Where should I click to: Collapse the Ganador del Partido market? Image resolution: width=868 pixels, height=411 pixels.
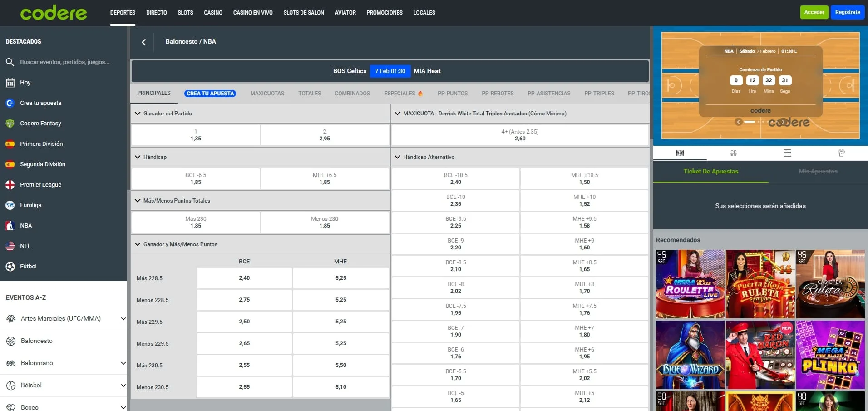pyautogui.click(x=138, y=114)
